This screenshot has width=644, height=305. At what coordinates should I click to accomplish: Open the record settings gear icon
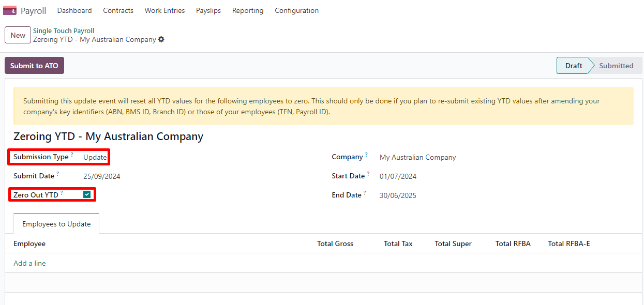pyautogui.click(x=161, y=39)
